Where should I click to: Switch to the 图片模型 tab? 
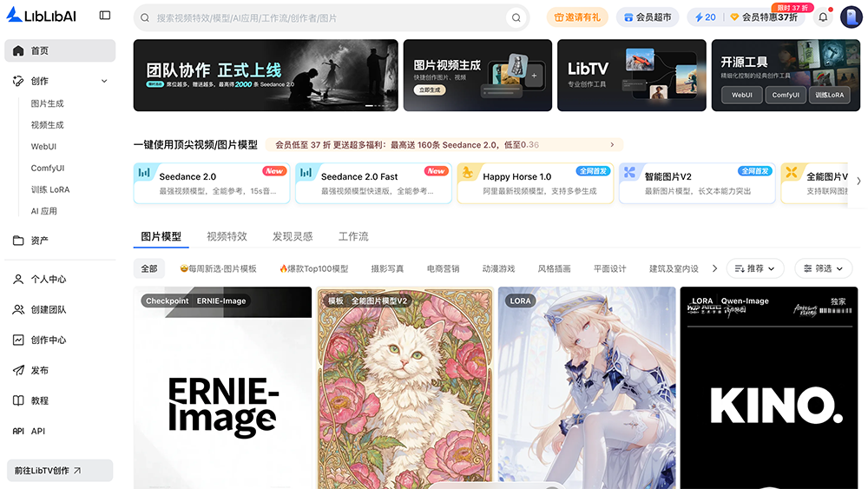161,236
